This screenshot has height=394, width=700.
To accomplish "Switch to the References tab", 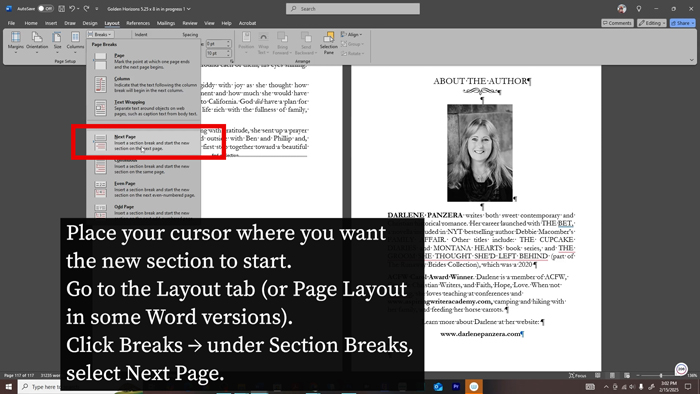I will (x=138, y=23).
